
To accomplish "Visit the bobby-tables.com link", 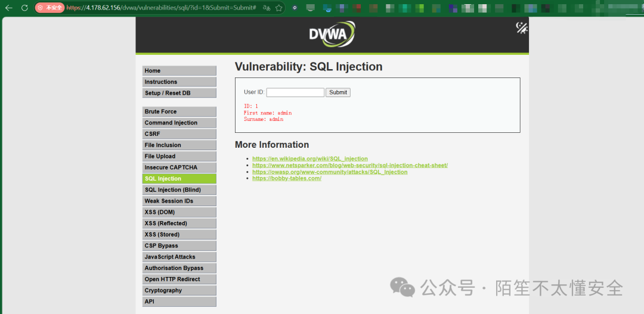I will (x=287, y=178).
